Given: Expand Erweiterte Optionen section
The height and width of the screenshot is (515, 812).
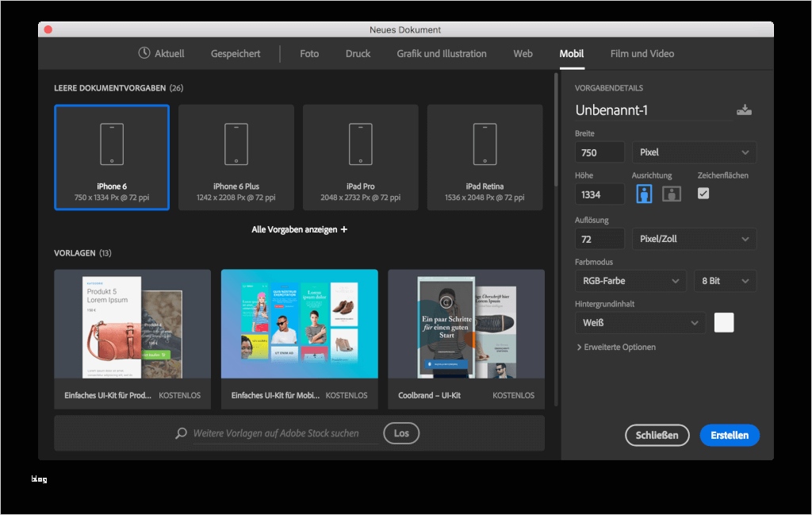Looking at the screenshot, I should (616, 347).
